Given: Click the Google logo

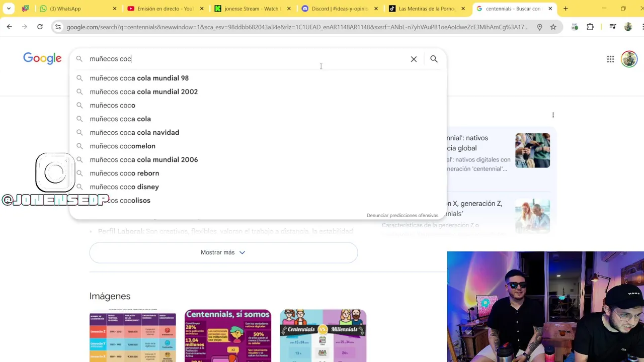Looking at the screenshot, I should [x=42, y=59].
